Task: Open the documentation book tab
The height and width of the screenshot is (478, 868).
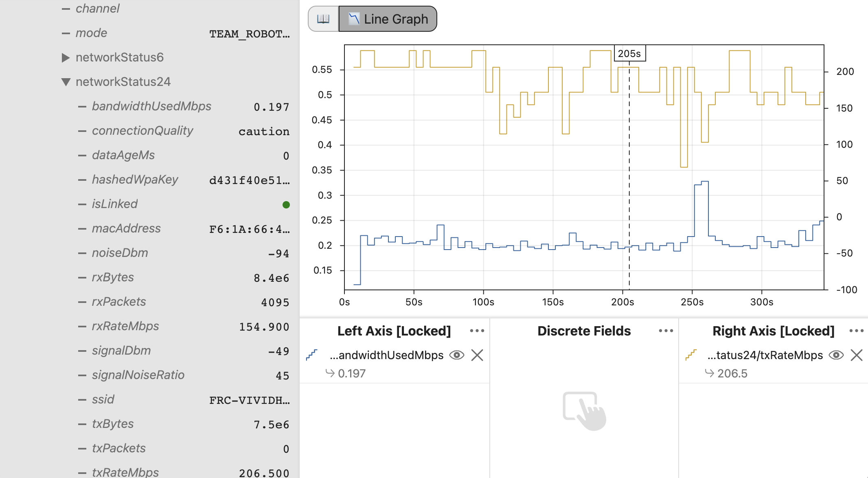Action: point(323,19)
